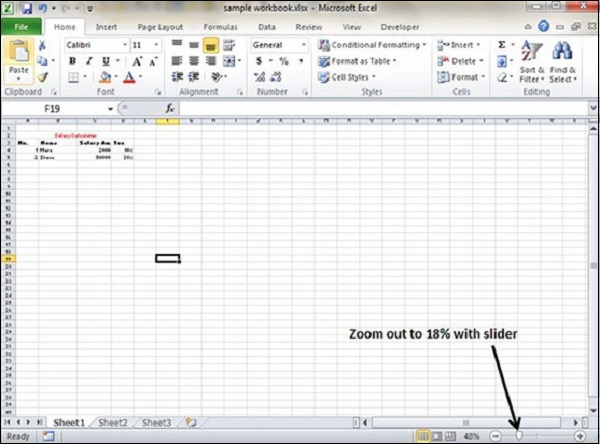
Task: Select the Sheet2 worksheet tab
Action: point(112,423)
